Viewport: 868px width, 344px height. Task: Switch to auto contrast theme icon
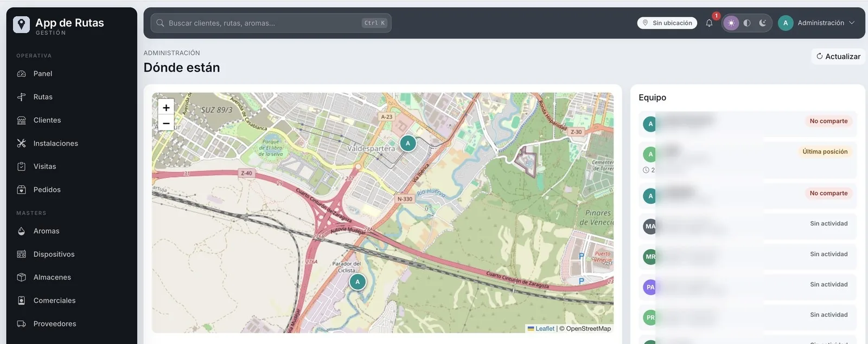click(x=747, y=23)
